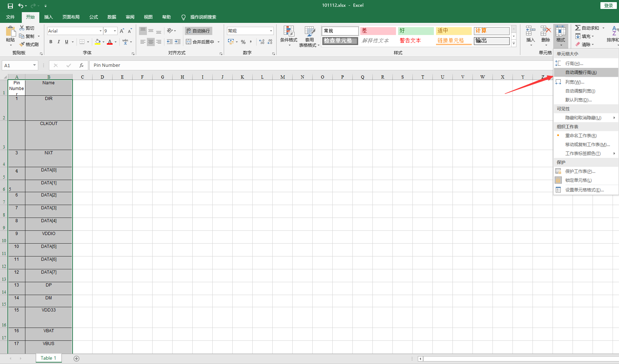The height and width of the screenshot is (364, 619).
Task: Increase decimal places
Action: (262, 42)
